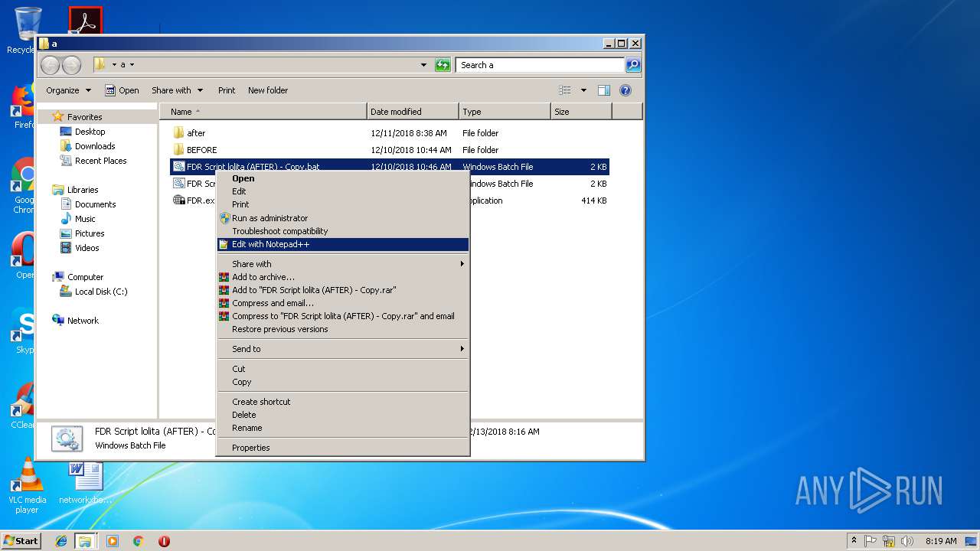Click the Change your view icon

click(565, 90)
